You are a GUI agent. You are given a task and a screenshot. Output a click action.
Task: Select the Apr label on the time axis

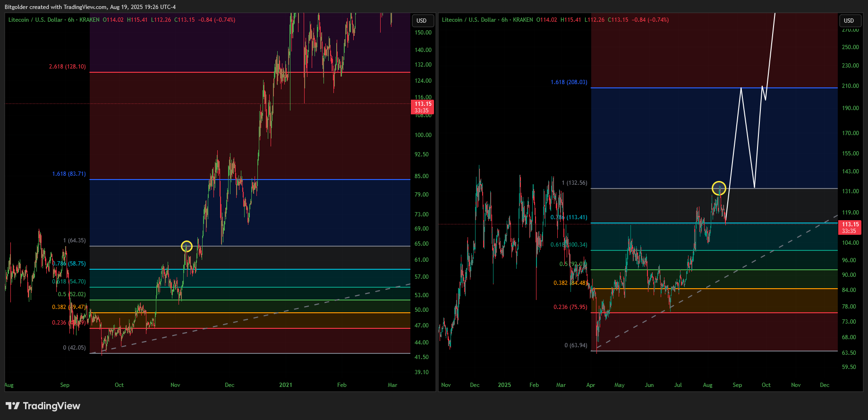point(591,385)
